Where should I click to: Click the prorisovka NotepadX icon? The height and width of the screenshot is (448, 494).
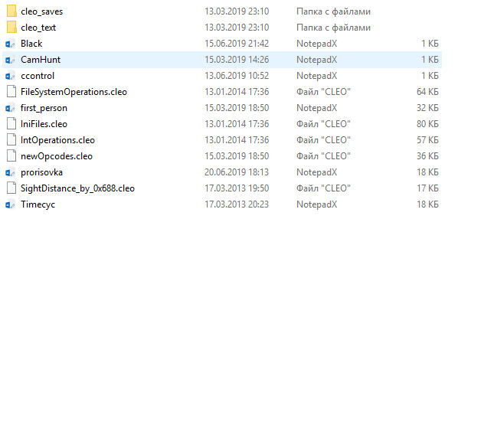point(11,172)
